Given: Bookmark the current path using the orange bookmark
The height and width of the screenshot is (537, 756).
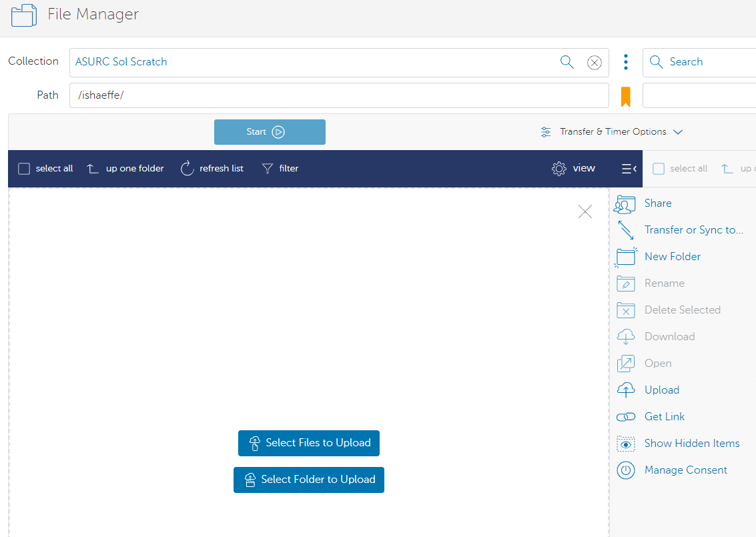Looking at the screenshot, I should pos(625,95).
